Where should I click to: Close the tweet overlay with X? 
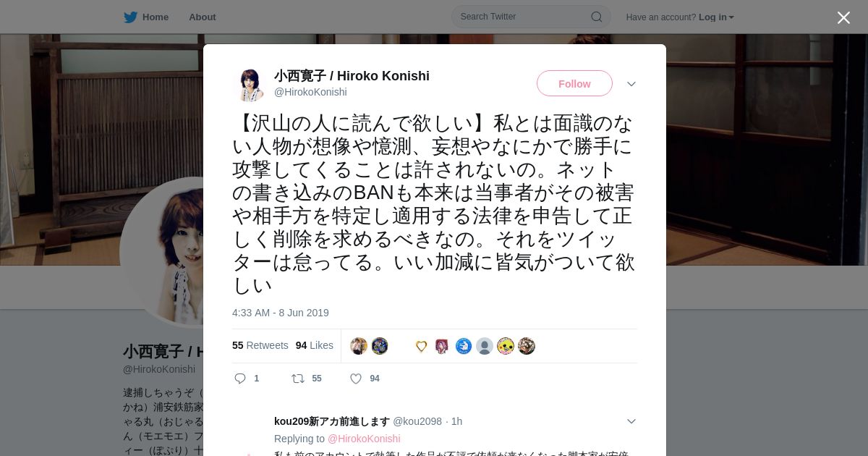coord(843,17)
